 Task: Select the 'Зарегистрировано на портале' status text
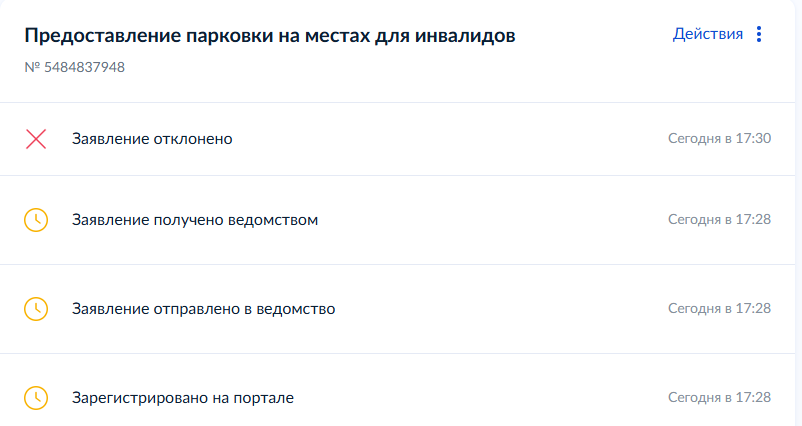pyautogui.click(x=183, y=398)
